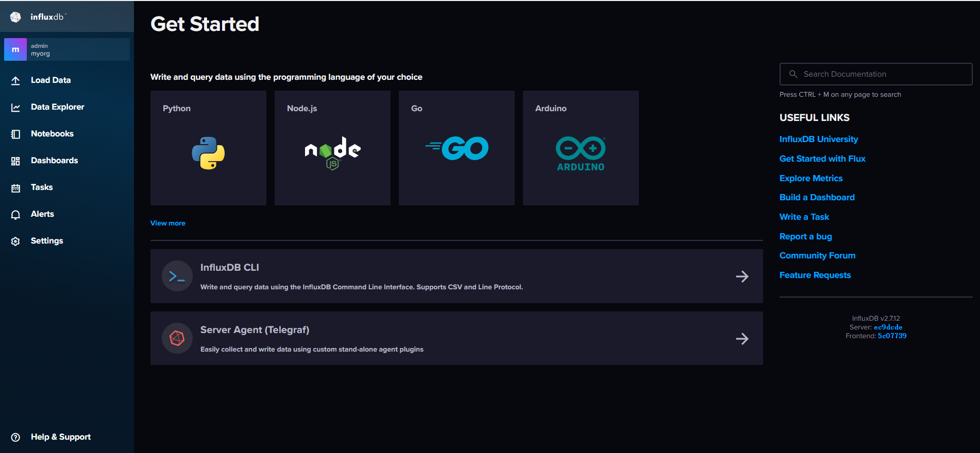The height and width of the screenshot is (453, 980).
Task: Select the Python language tile
Action: [208, 148]
